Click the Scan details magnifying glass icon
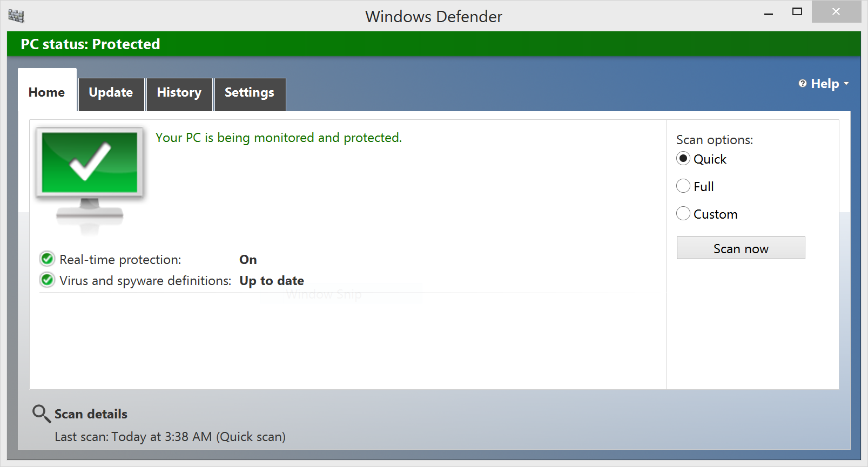 (x=41, y=414)
